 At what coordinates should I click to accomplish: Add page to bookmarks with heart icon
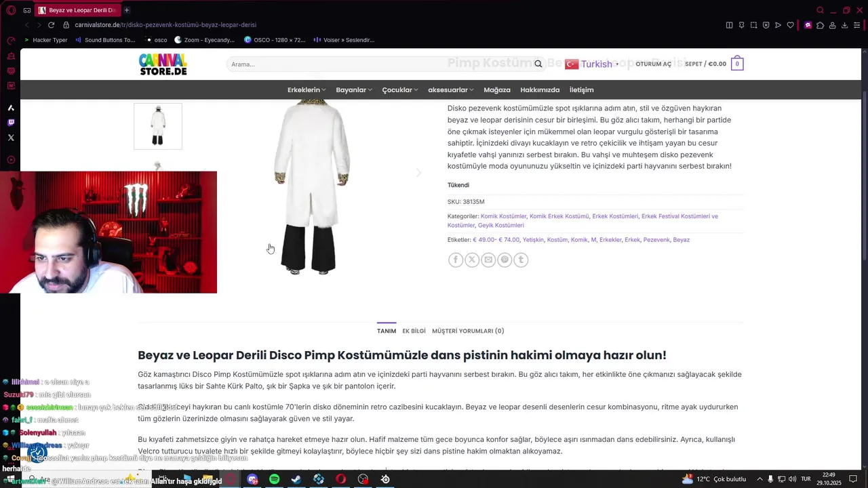(x=790, y=25)
